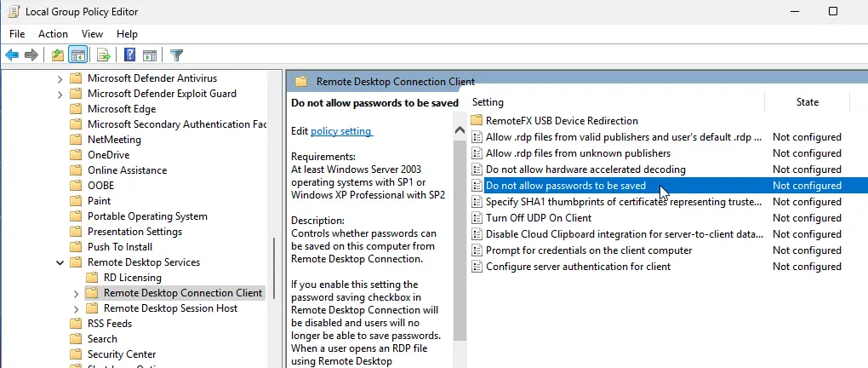Sort by the State column header
Screen dimensions: 868x368
807,102
